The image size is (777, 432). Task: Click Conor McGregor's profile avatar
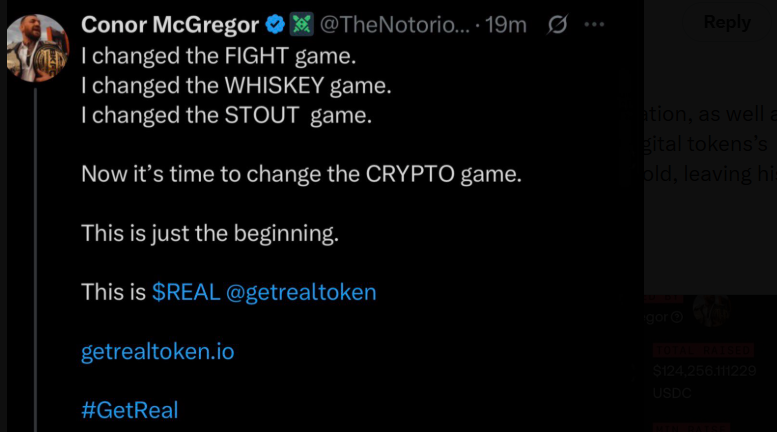pos(37,47)
